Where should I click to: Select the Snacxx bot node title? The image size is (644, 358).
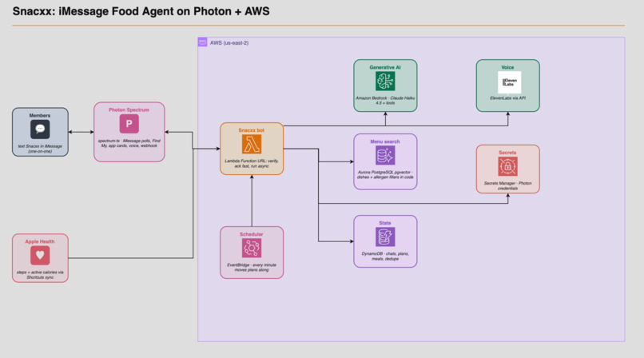pyautogui.click(x=252, y=130)
